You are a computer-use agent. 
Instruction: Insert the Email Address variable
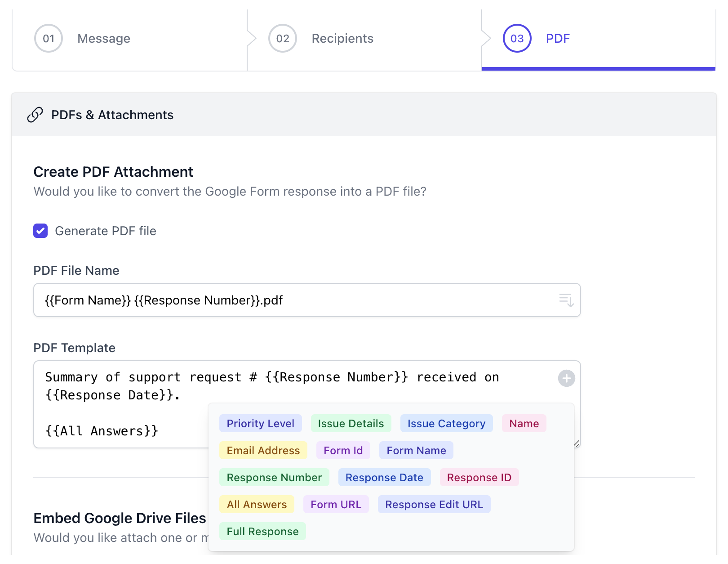click(263, 450)
